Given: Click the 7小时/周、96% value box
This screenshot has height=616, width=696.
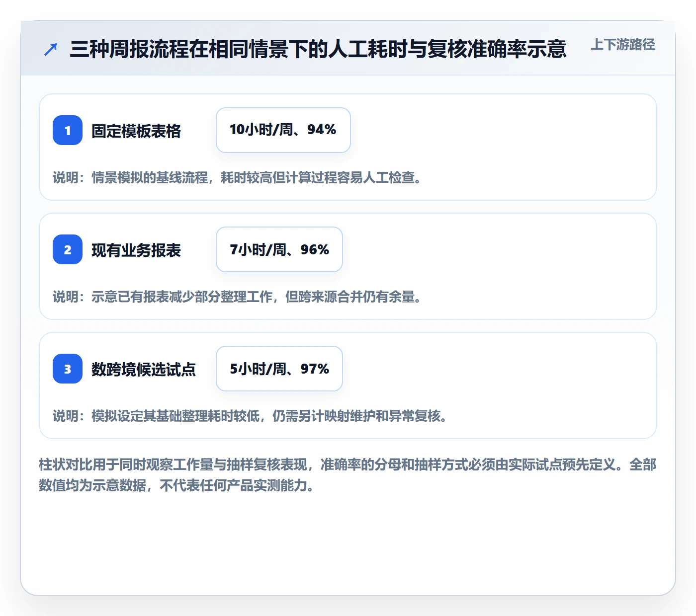Looking at the screenshot, I should [x=279, y=249].
